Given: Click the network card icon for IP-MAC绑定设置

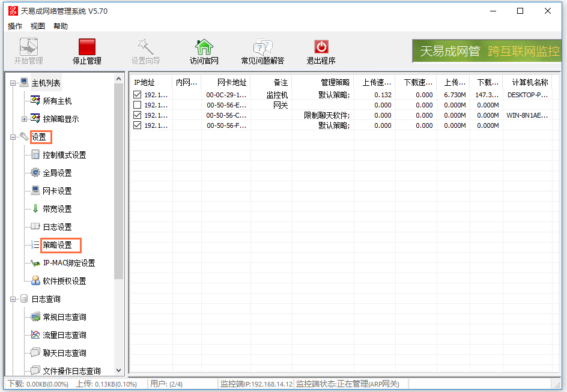Looking at the screenshot, I should pyautogui.click(x=35, y=263).
